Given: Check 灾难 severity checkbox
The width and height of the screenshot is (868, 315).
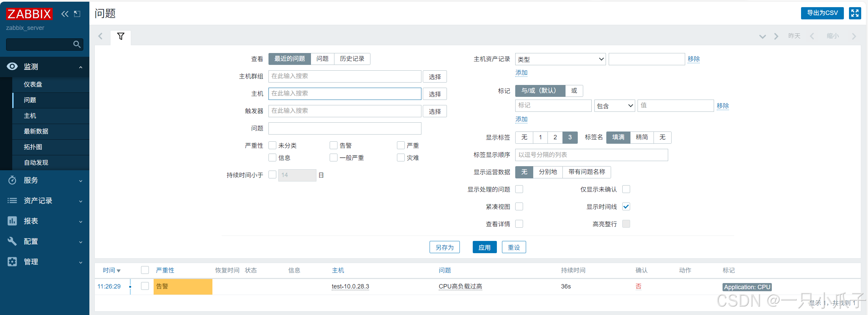Looking at the screenshot, I should pos(401,158).
